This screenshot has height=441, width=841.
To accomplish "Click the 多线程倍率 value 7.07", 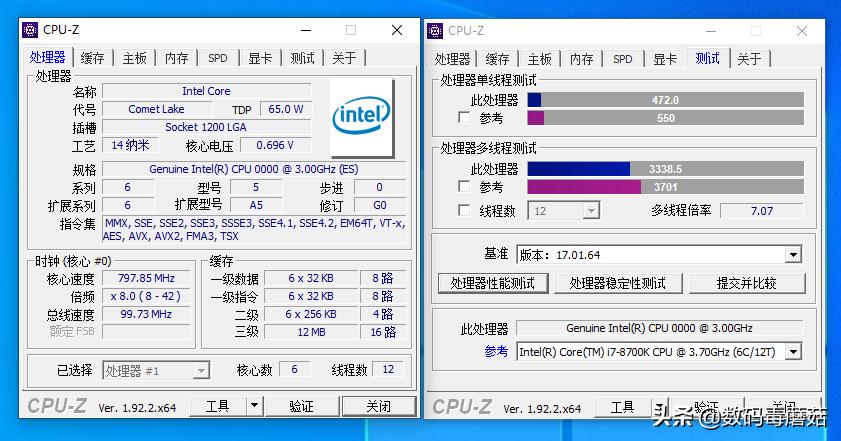I will tap(762, 211).
